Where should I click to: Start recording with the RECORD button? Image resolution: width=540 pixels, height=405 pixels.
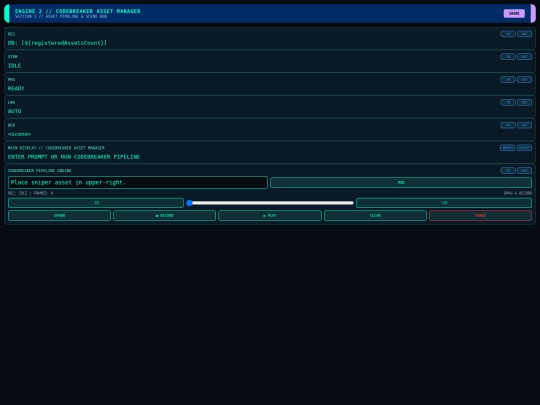coord(165,216)
